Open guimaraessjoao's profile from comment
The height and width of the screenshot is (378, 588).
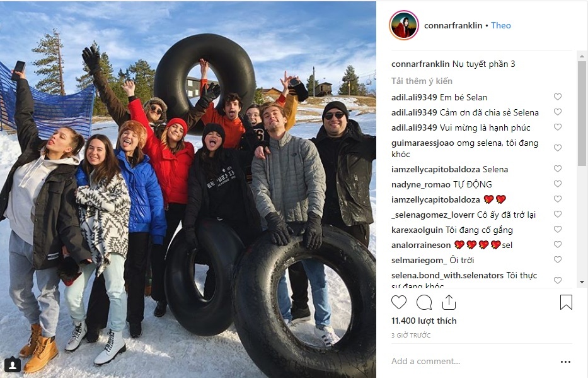[418, 143]
